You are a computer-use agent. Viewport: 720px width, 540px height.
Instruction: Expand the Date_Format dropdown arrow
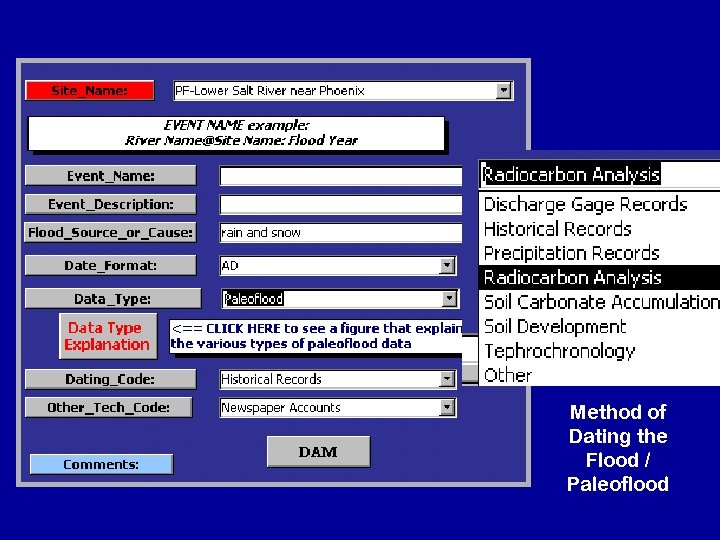(447, 265)
